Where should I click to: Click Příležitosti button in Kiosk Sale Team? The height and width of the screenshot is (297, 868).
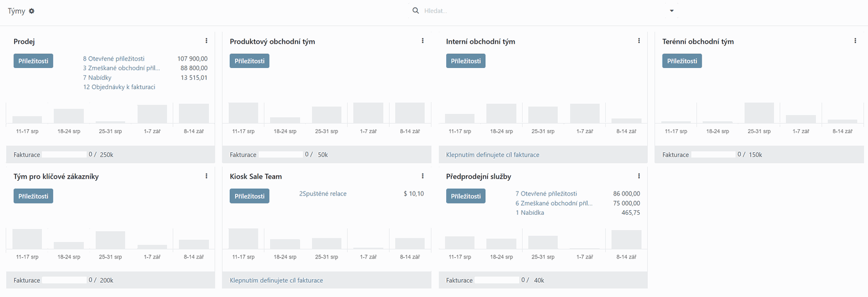point(250,196)
